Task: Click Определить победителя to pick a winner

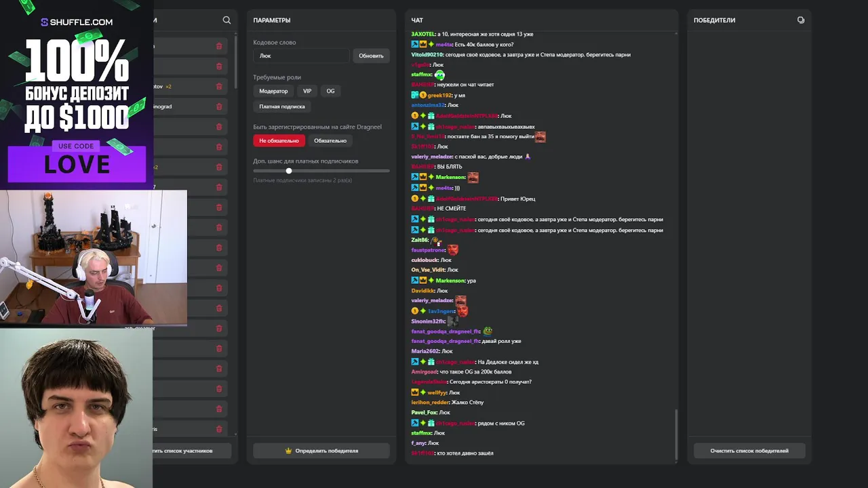Action: tap(321, 451)
